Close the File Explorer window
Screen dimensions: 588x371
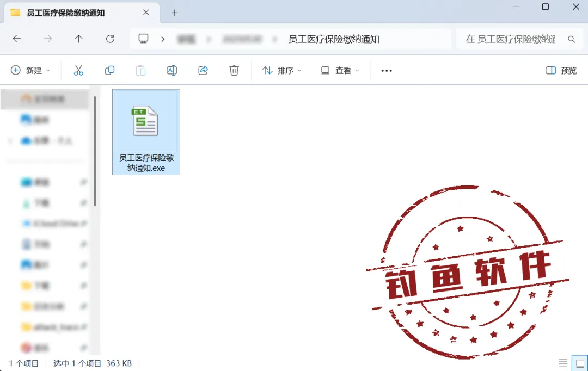(x=576, y=7)
